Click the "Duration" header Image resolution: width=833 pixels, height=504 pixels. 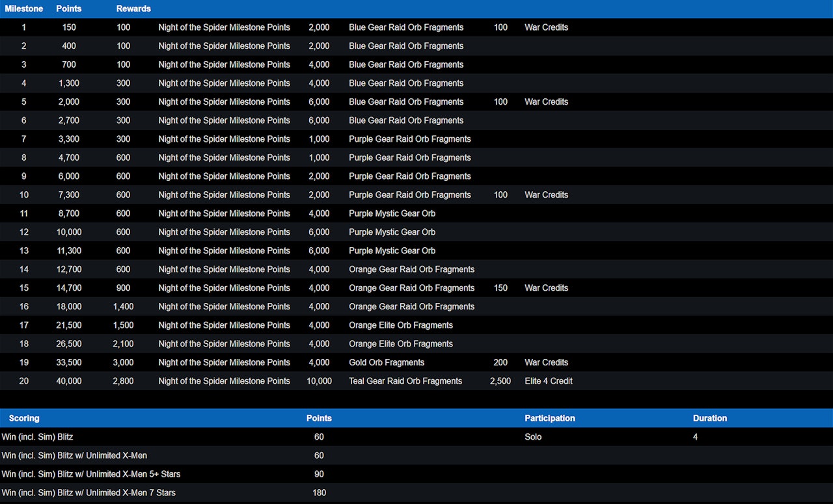pyautogui.click(x=710, y=418)
